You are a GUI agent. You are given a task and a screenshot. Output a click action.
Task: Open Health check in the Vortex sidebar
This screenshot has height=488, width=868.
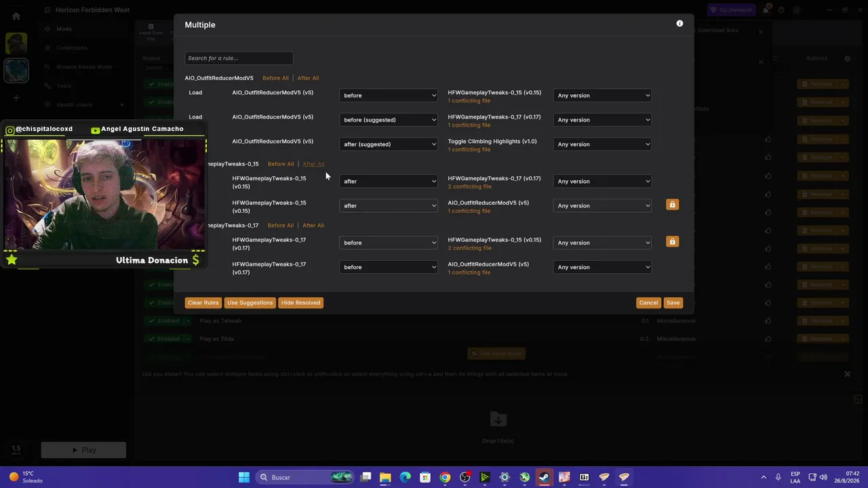[x=75, y=105]
